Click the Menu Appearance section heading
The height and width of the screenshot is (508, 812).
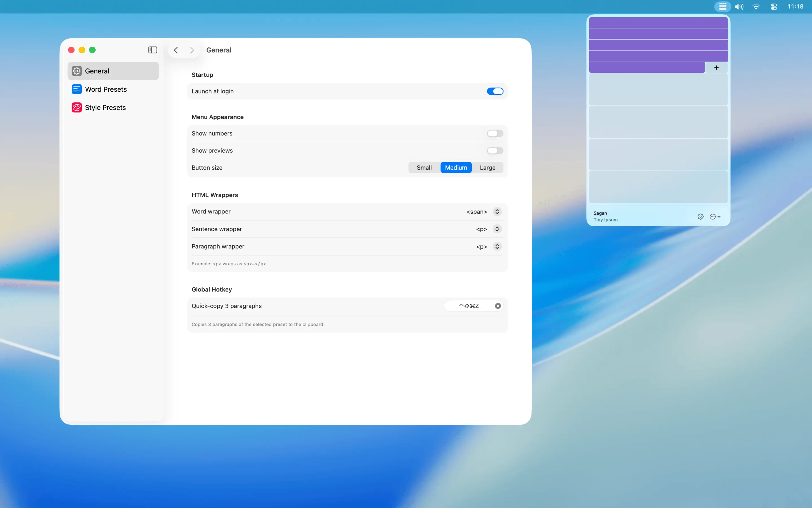point(217,117)
